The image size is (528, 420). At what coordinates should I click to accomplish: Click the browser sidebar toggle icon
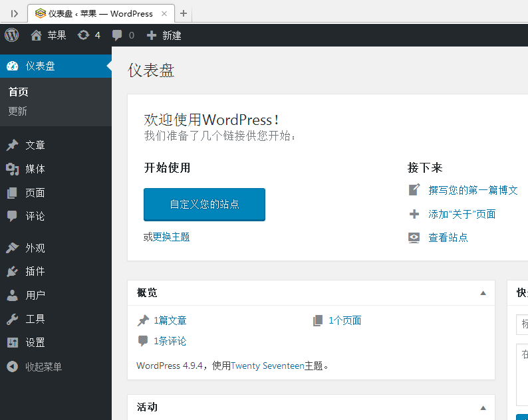coord(14,13)
